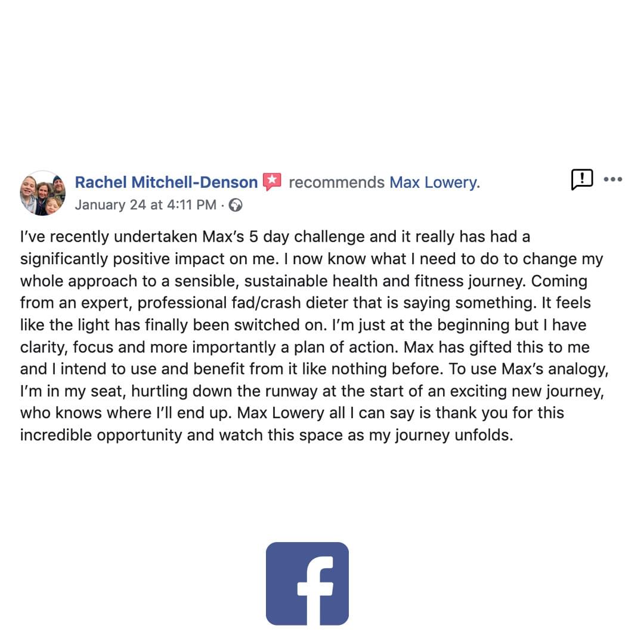This screenshot has height=644, width=644.
Task: Open the three-dot more options menu
Action: click(x=613, y=179)
